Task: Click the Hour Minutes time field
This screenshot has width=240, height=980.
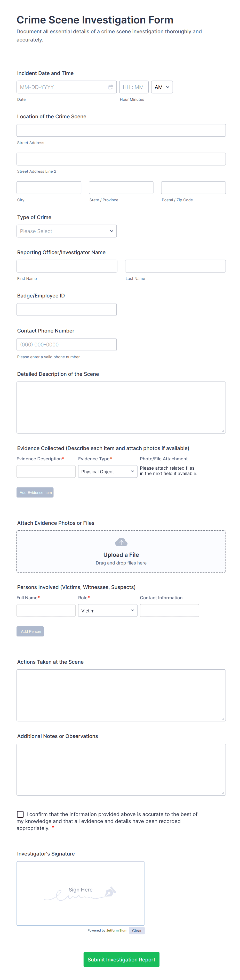Action: coord(133,87)
